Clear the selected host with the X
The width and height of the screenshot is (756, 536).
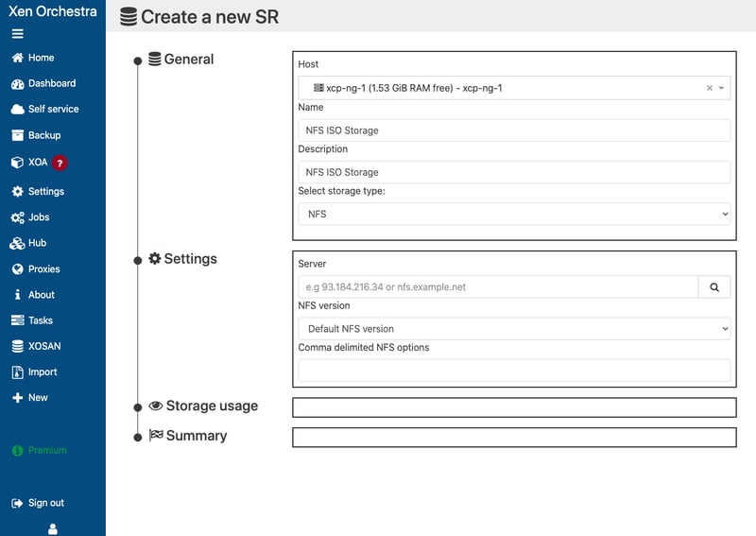(x=710, y=88)
